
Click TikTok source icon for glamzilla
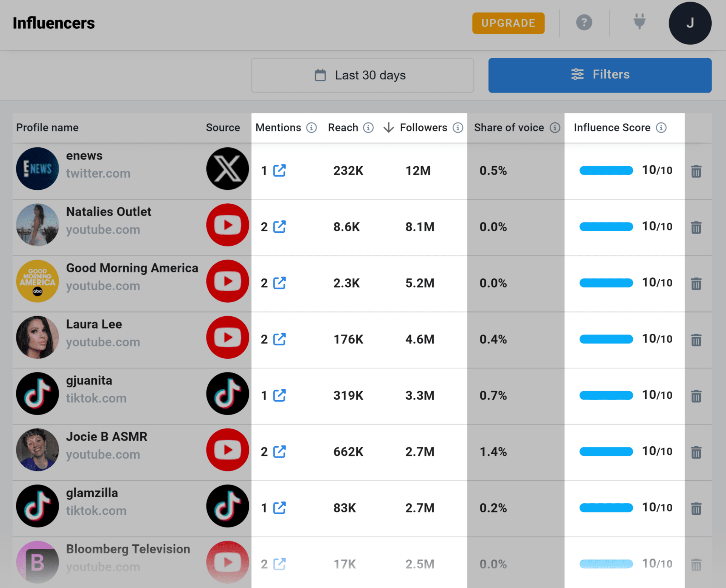point(227,506)
